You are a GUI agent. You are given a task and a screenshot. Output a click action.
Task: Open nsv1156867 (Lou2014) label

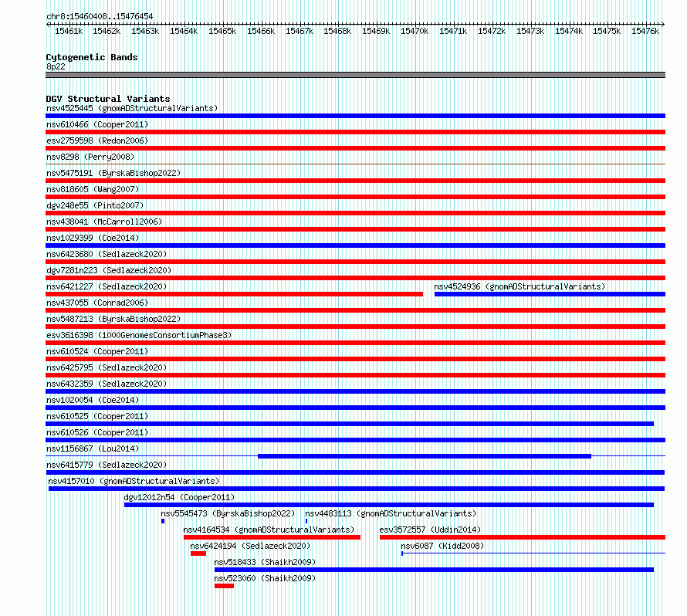(x=93, y=448)
